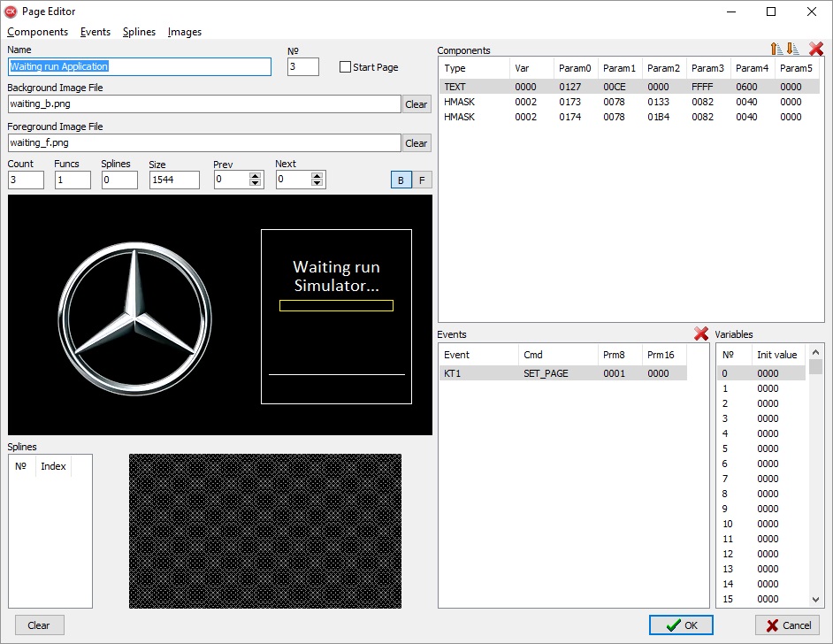This screenshot has height=644, width=833.
Task: Close the Page Editor window
Action: [812, 11]
